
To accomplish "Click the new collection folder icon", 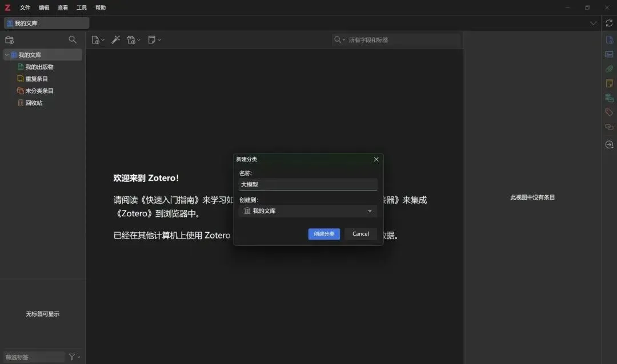I will click(x=10, y=40).
